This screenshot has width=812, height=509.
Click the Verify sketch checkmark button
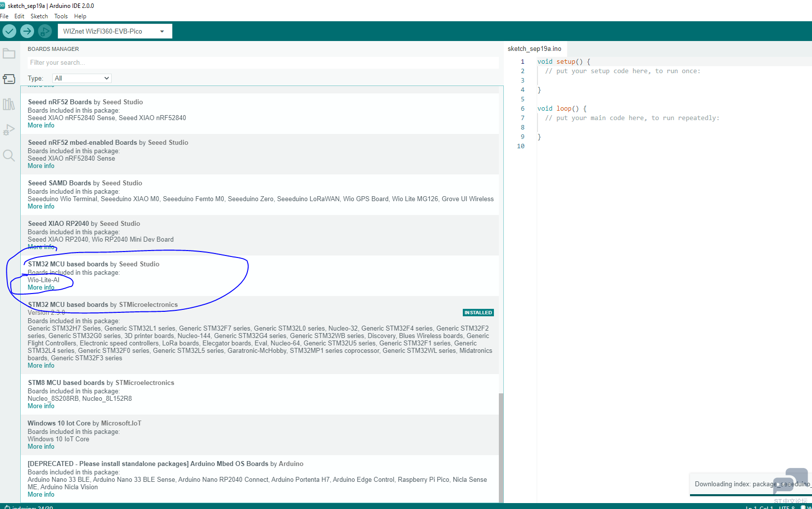point(9,31)
